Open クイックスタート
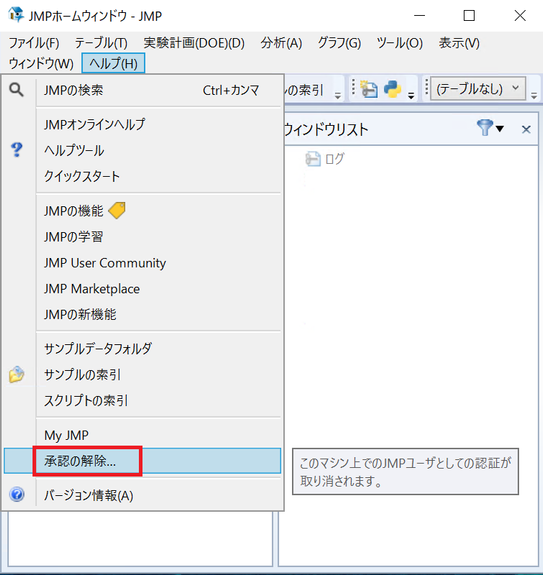Screen dimensions: 543x575 click(142, 176)
